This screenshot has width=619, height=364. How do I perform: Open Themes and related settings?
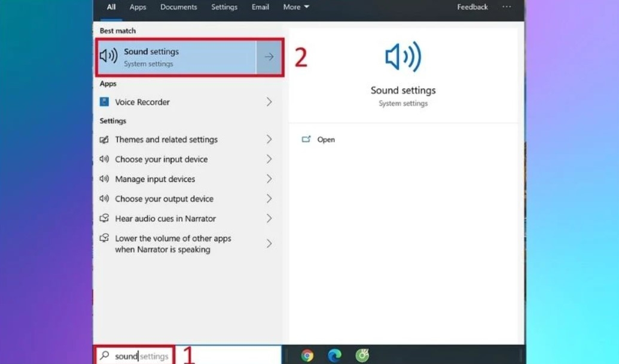point(188,140)
